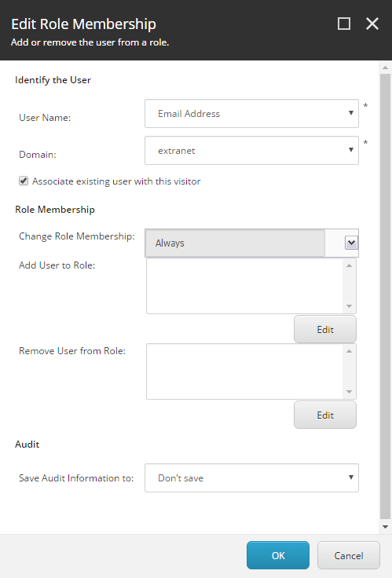Confirm with the OK button
This screenshot has height=578, width=392.
coord(278,555)
